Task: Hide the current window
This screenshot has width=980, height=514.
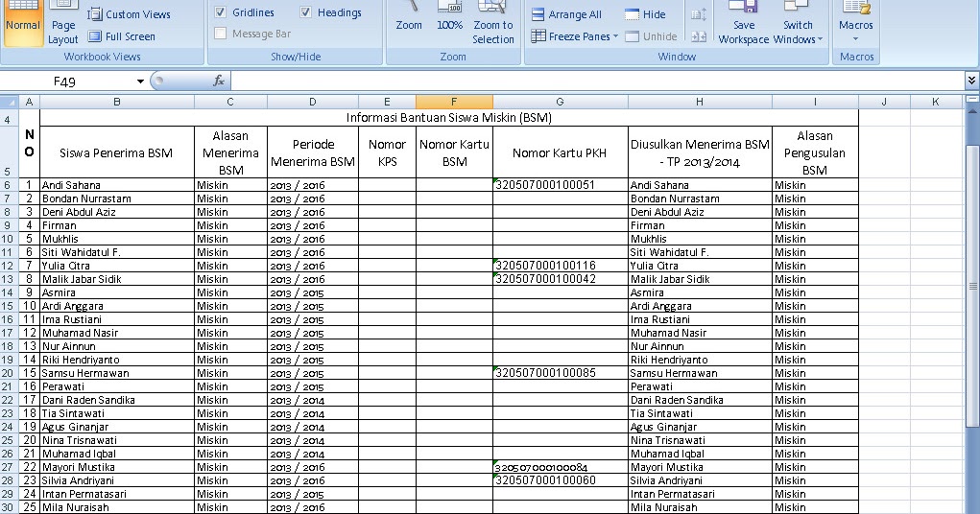Action: pyautogui.click(x=645, y=14)
